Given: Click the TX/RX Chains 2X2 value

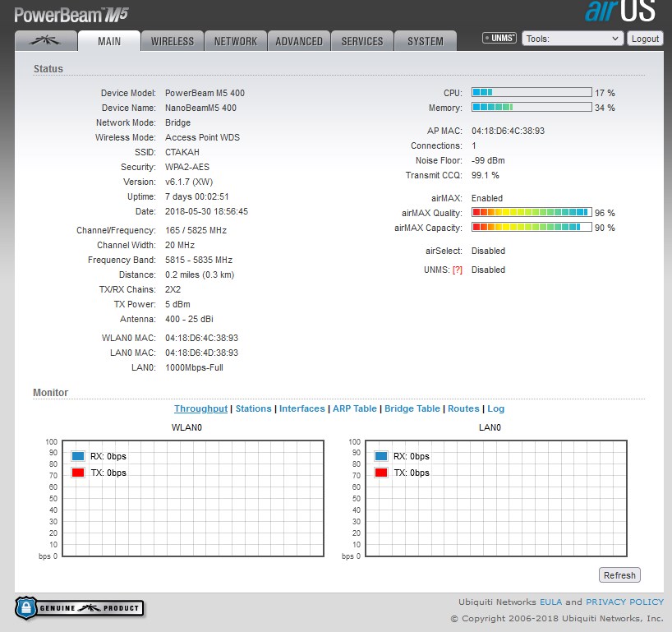Looking at the screenshot, I should pos(173,289).
